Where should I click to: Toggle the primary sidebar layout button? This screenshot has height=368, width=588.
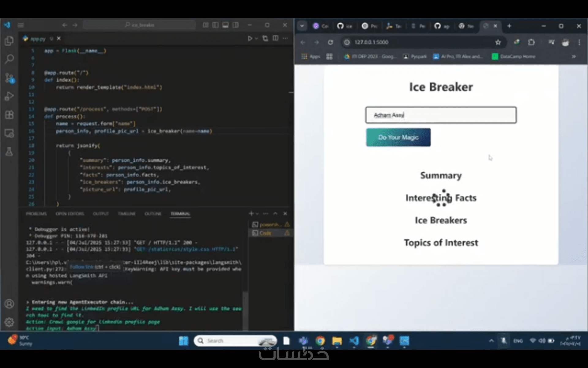tap(215, 25)
